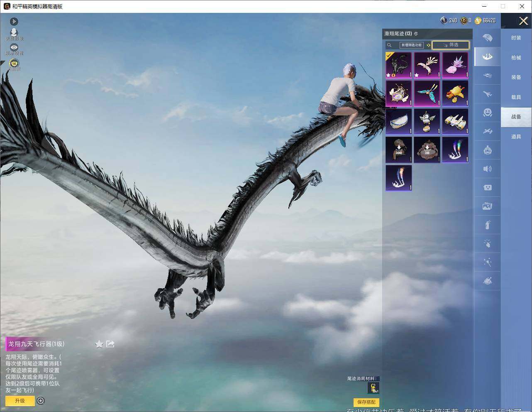This screenshot has height=412, width=532.
Task: Zoom in details with the plus magnifier icon
Action: [41, 401]
